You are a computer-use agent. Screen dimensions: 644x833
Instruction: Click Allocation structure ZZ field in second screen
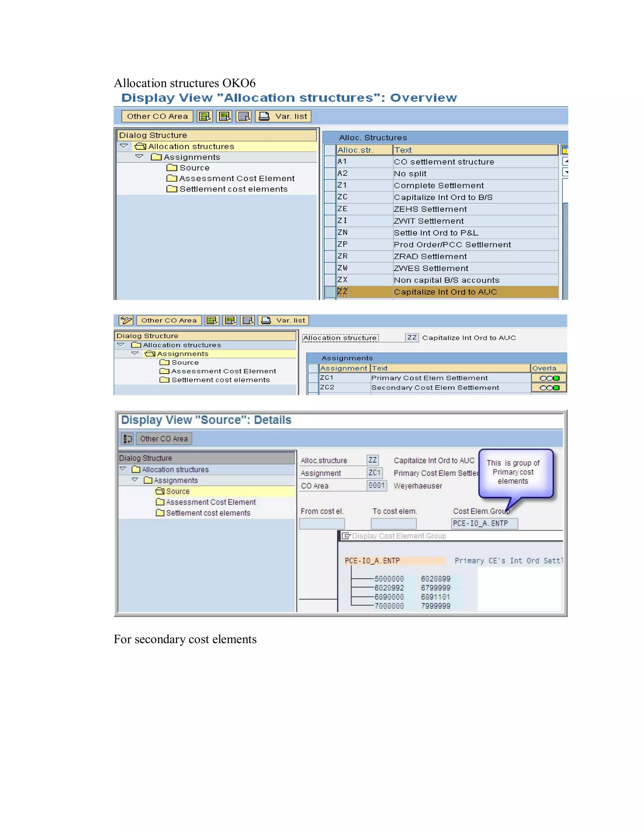tap(412, 338)
